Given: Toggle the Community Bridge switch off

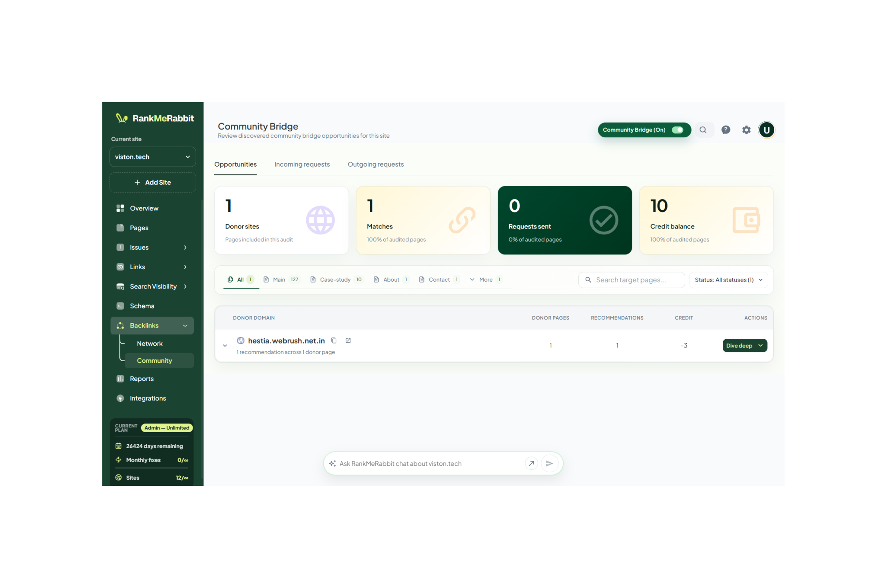Looking at the screenshot, I should point(677,130).
